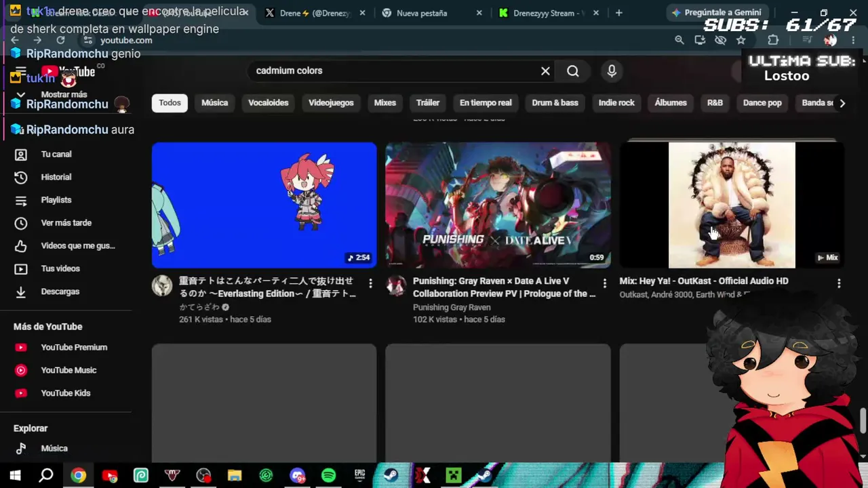Open the Kasane Teto channel avatar
The image size is (868, 488).
(162, 286)
